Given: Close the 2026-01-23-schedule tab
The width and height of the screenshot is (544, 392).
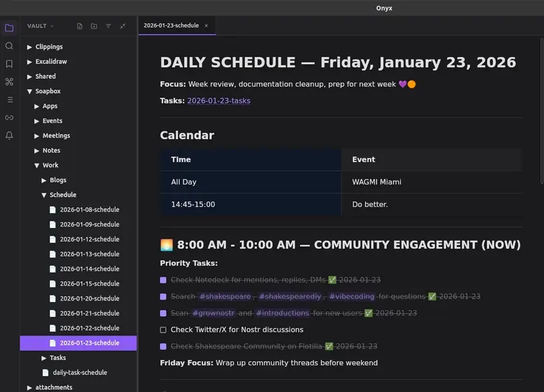Looking at the screenshot, I should pos(206,26).
